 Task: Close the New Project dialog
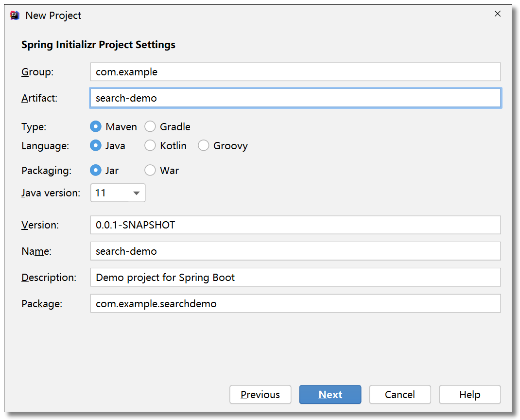tap(497, 14)
